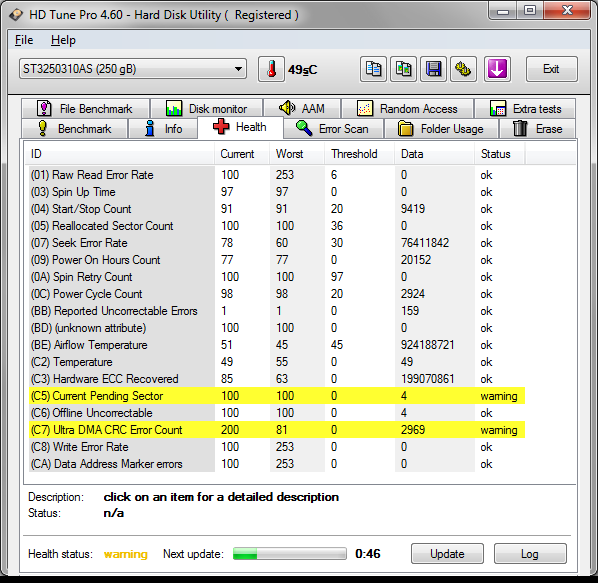Select (04) Start/Stop Count row
The height and width of the screenshot is (583, 598).
pos(276,209)
